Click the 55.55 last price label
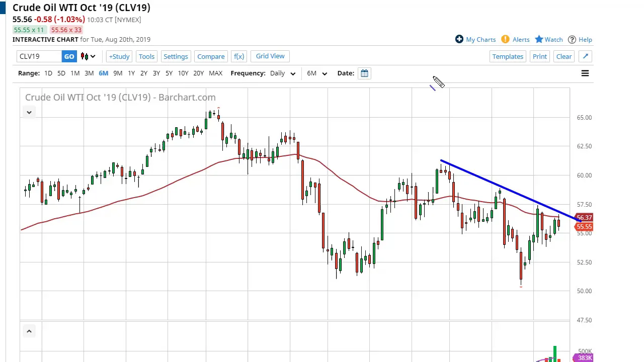The width and height of the screenshot is (644, 362). coord(584,227)
